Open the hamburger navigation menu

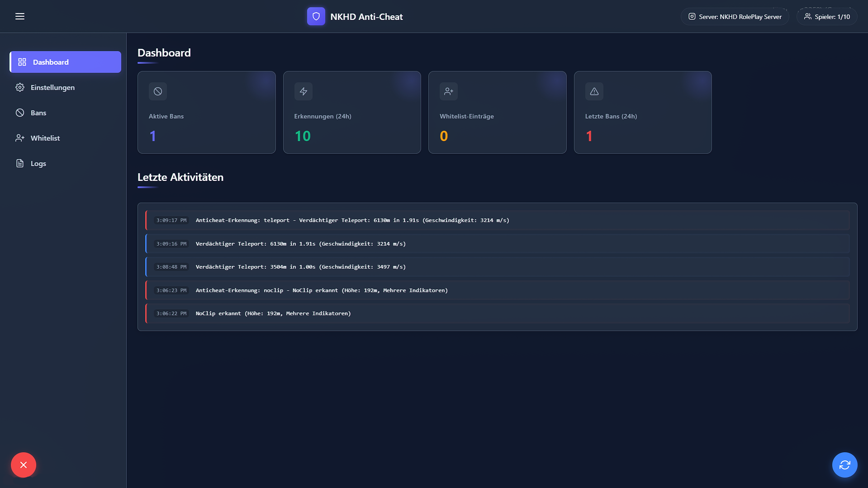(x=19, y=16)
